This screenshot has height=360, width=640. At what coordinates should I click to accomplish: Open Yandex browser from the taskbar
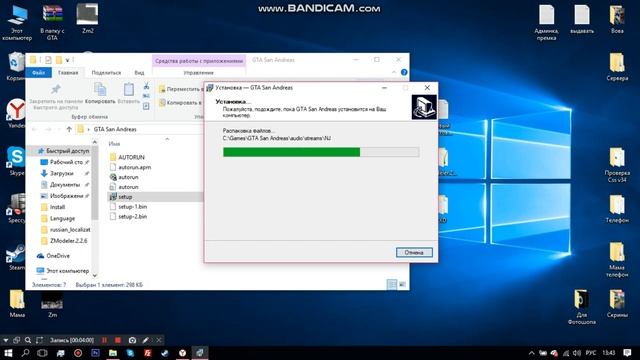(x=182, y=353)
